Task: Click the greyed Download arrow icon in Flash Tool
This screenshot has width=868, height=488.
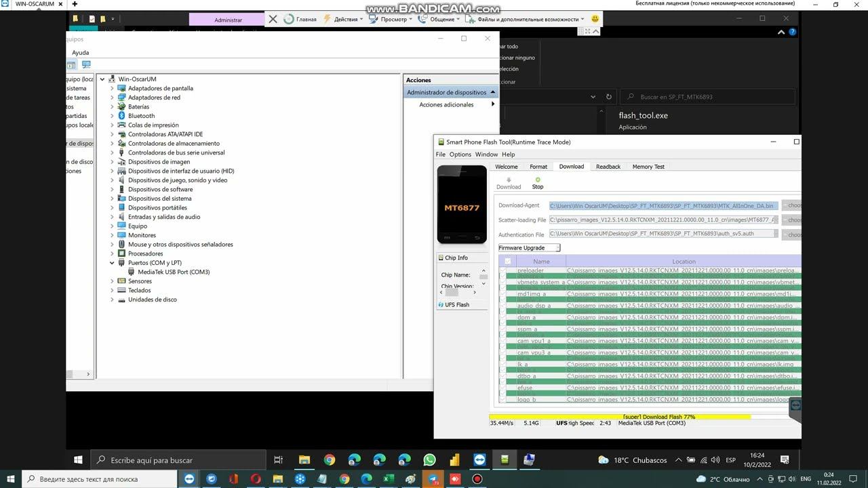Action: (x=509, y=180)
